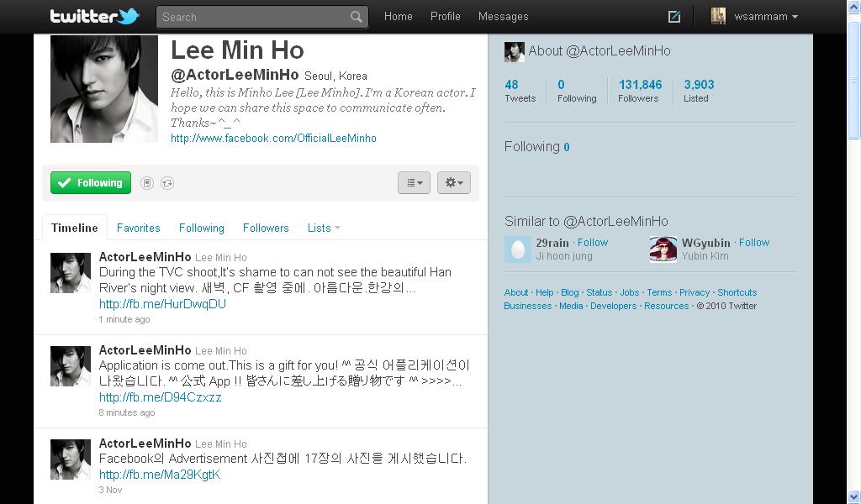Open the compose new tweet icon
861x504 pixels.
pos(673,17)
